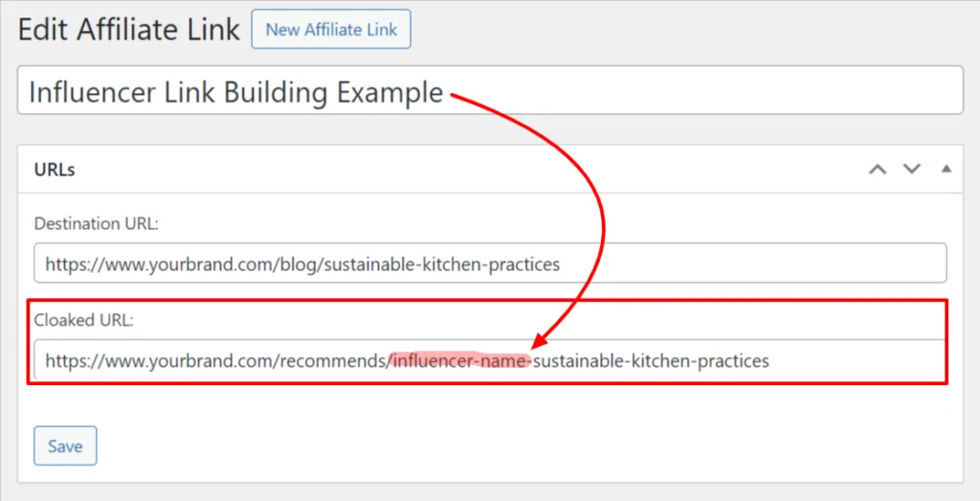Click into the Cloaked URL field

tap(852, 361)
